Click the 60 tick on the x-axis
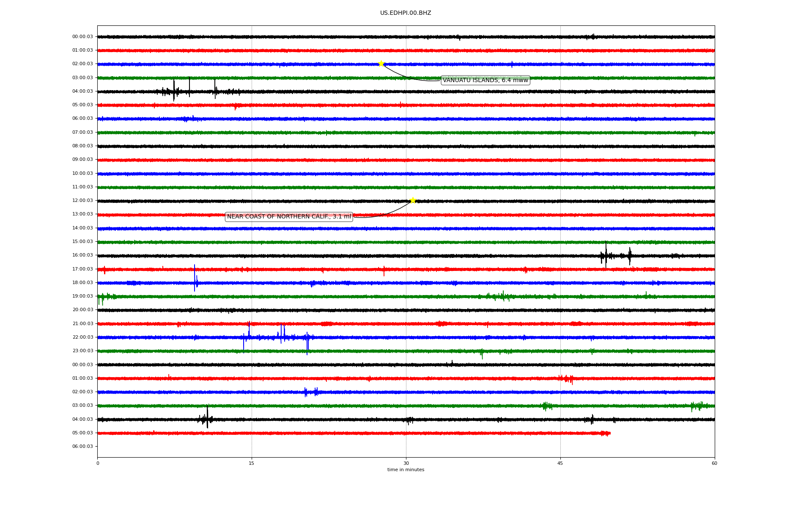 pos(714,463)
